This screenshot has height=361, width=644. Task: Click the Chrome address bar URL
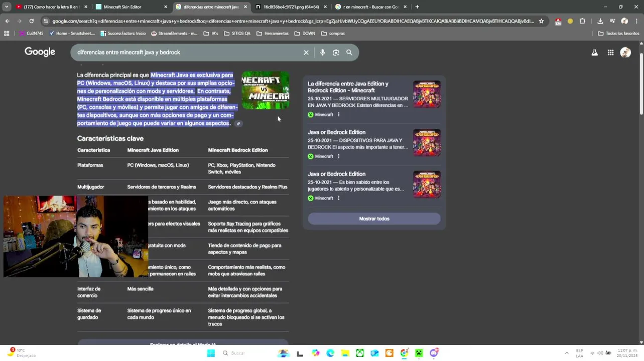tap(293, 21)
